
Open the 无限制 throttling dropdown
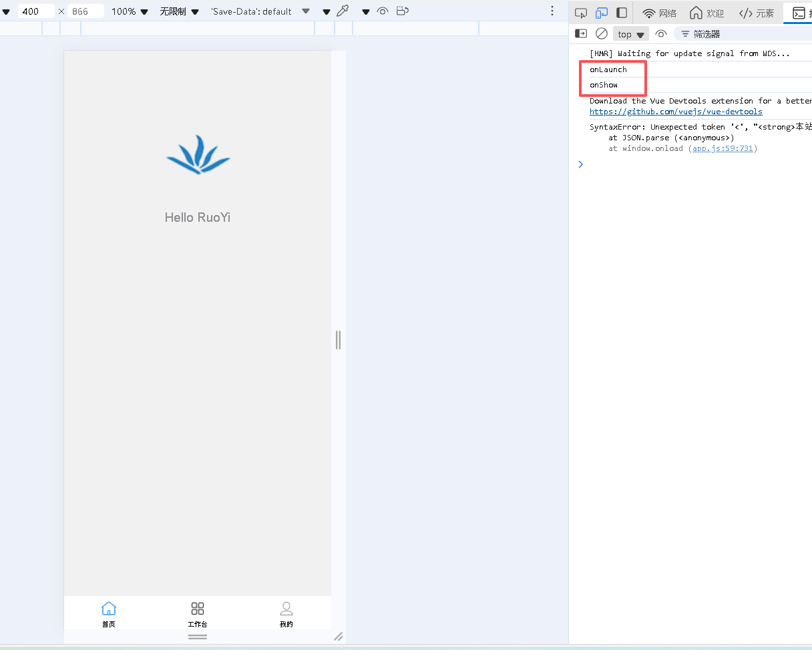(x=179, y=11)
